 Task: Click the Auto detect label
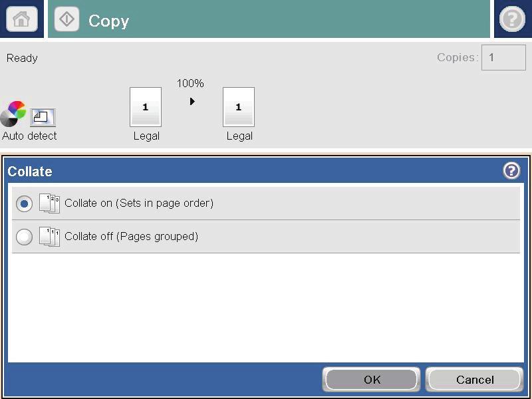(29, 136)
